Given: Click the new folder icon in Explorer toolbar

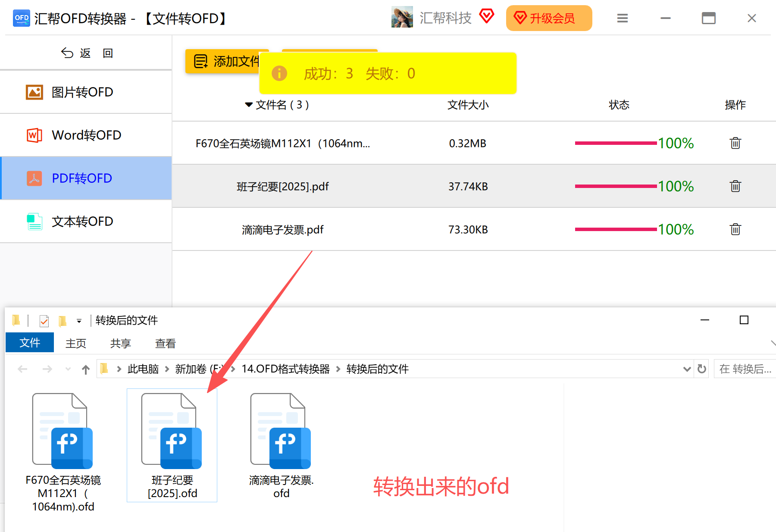Looking at the screenshot, I should point(63,321).
